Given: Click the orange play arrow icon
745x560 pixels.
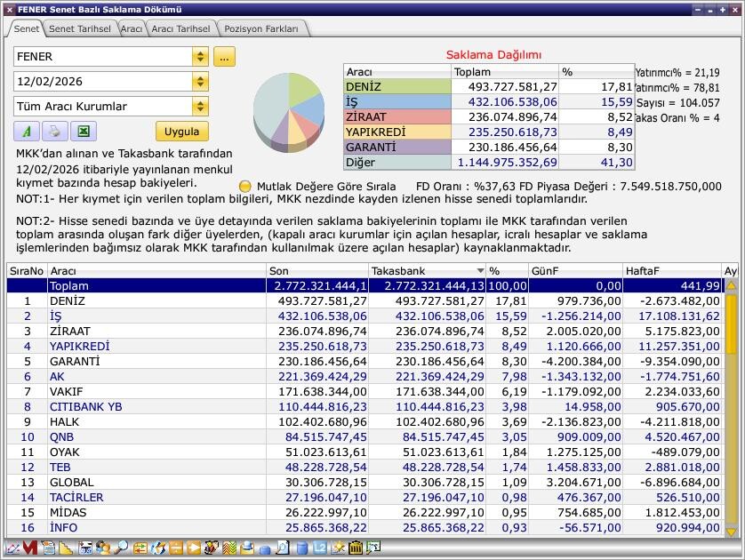Looking at the screenshot, I should click(193, 548).
